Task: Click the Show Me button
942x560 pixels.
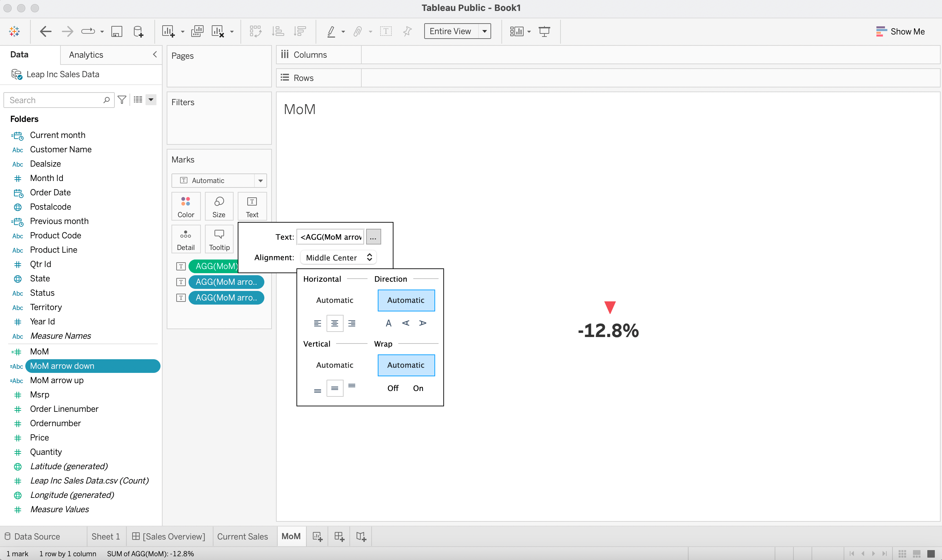Action: [900, 31]
